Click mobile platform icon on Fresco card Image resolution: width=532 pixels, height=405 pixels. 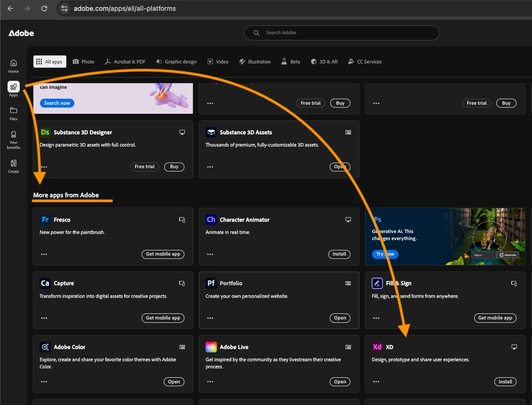[x=182, y=219]
